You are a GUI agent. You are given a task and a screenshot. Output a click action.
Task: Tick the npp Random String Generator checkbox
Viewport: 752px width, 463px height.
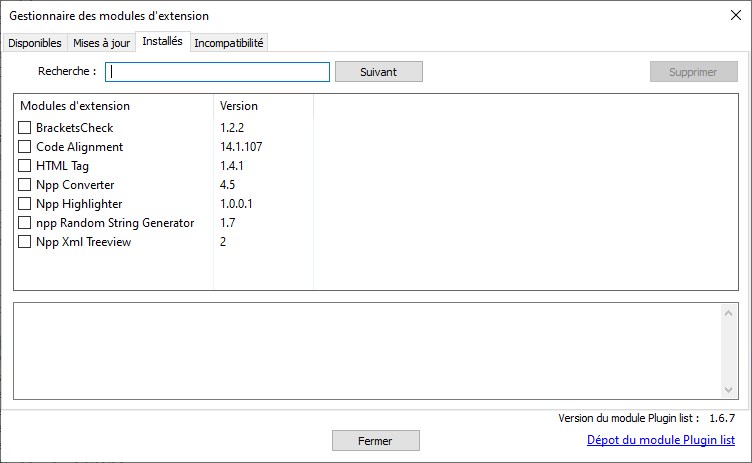24,223
